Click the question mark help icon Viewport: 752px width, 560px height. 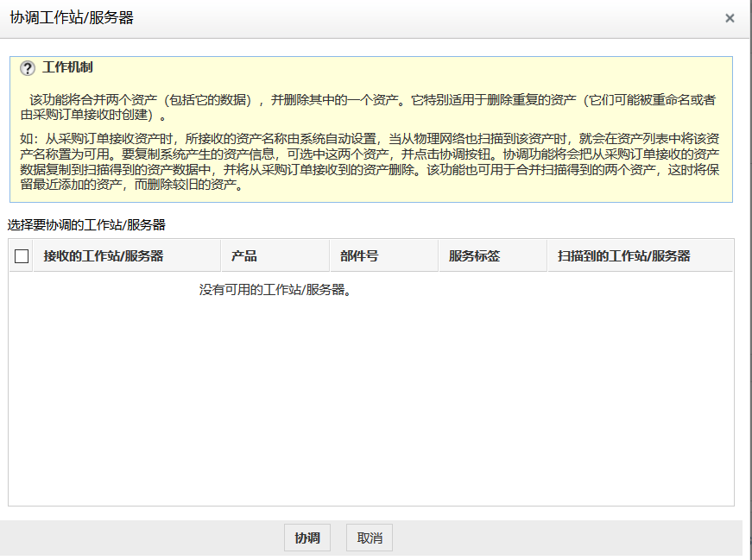pos(27,68)
